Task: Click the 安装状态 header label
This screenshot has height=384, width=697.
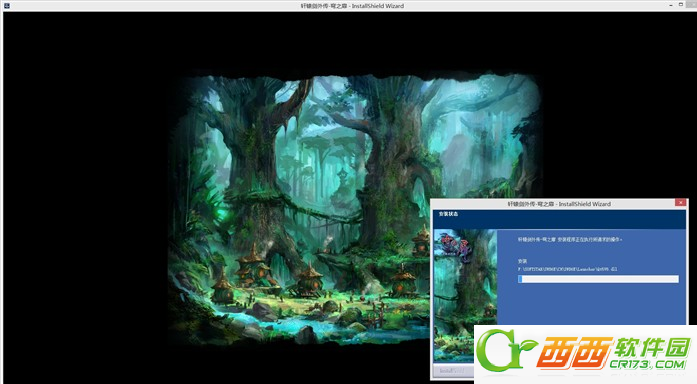Action: (448, 214)
